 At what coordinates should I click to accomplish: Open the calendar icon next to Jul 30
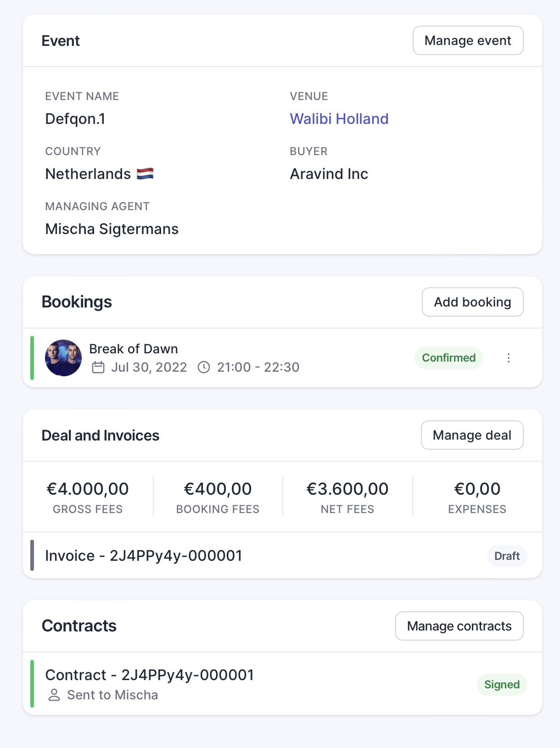(x=98, y=367)
